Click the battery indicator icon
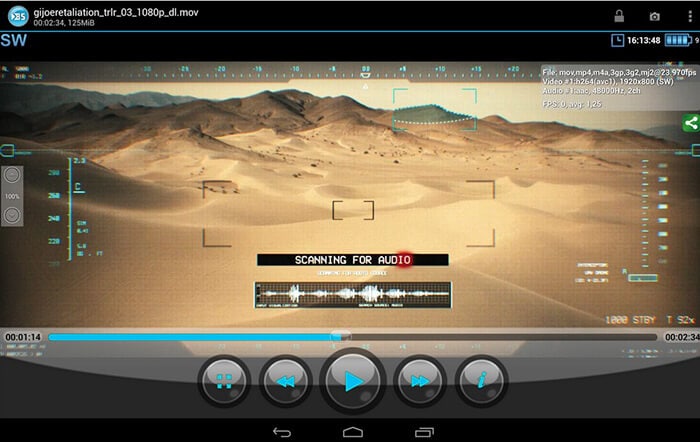Screen dimensions: 700x442 (678, 40)
